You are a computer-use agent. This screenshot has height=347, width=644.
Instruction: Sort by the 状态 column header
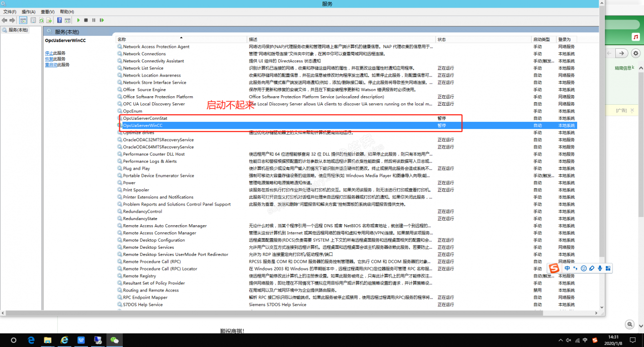pyautogui.click(x=484, y=39)
